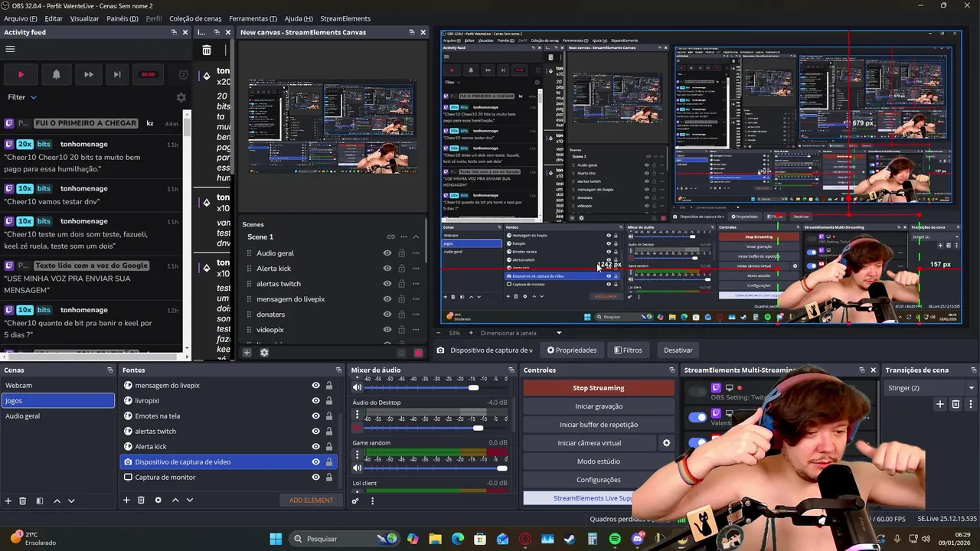Viewport: 980px width, 551px height.
Task: Open Áudio do Desktop three-dot options
Action: coord(357,415)
